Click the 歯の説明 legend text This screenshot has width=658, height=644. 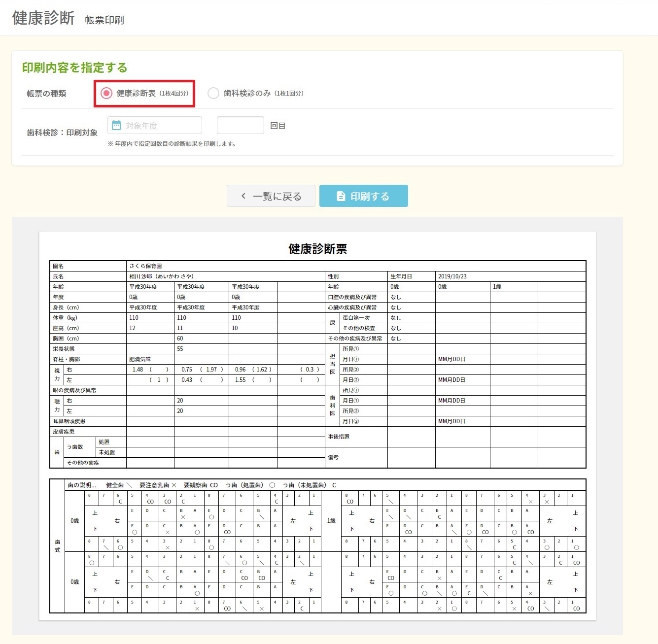[82, 485]
